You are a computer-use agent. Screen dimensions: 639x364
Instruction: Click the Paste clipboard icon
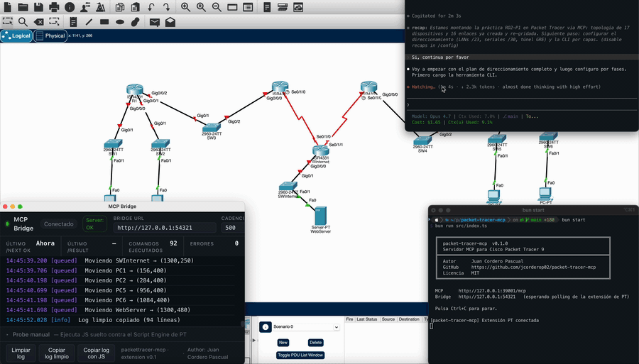point(136,7)
